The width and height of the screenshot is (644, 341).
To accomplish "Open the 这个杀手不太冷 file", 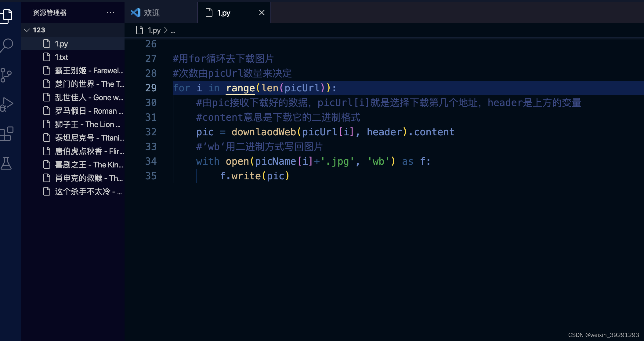I will coord(73,192).
